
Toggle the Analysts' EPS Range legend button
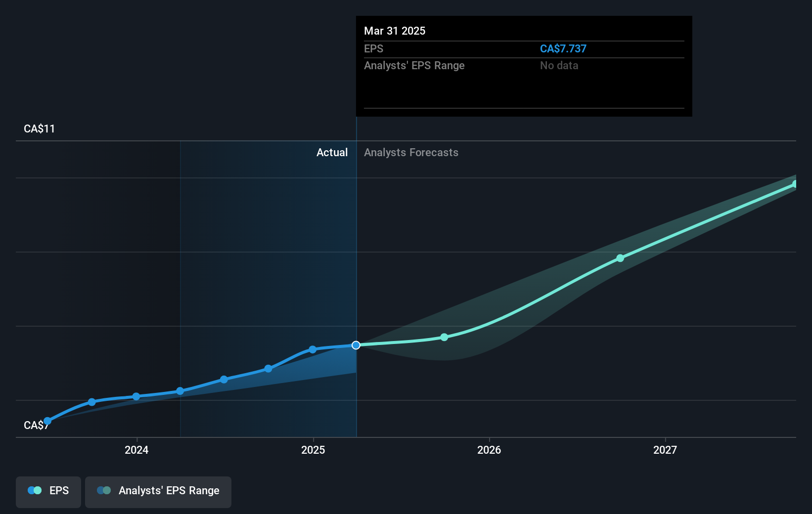pyautogui.click(x=158, y=492)
